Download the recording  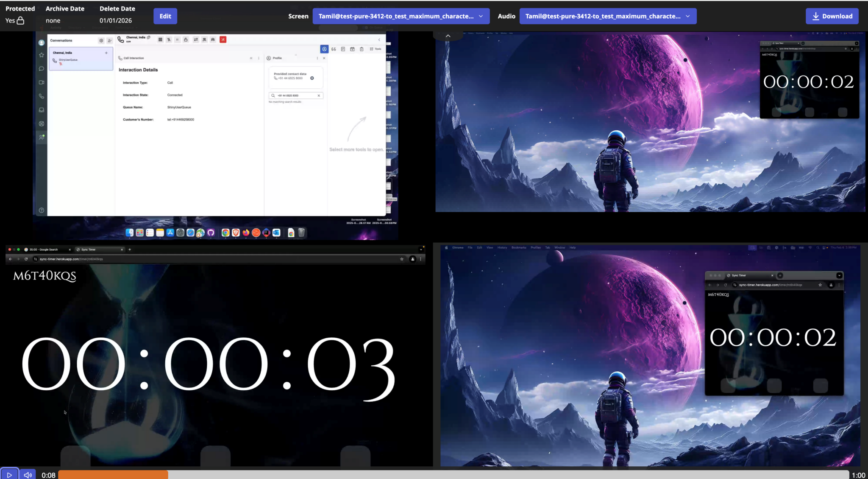click(832, 16)
